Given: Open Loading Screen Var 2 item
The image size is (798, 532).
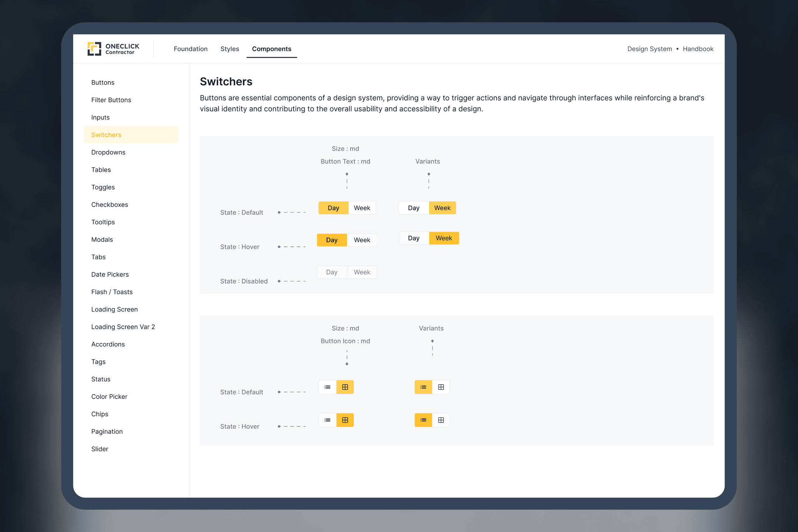Looking at the screenshot, I should 123,327.
